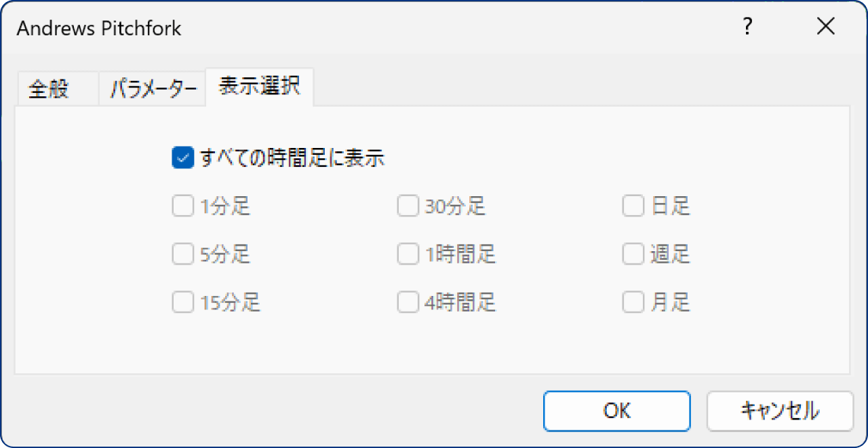Screen dimensions: 868x448
Task: Enable the 月足 checkbox
Action: (633, 302)
